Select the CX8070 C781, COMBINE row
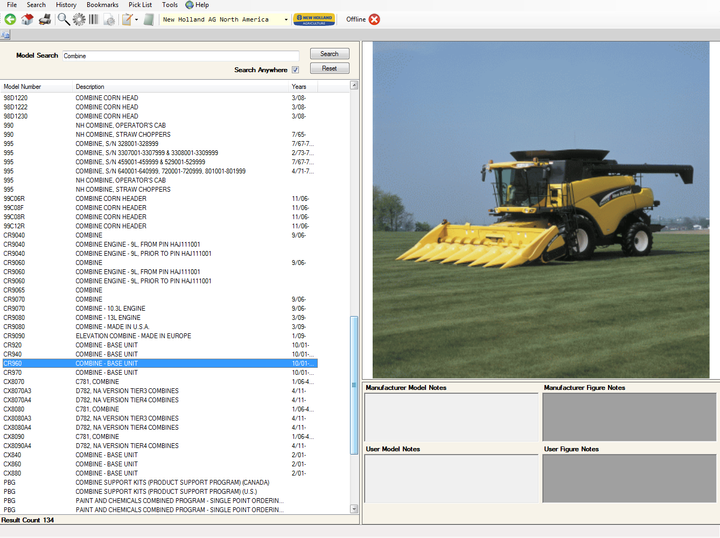Image resolution: width=720 pixels, height=538 pixels. 159,382
